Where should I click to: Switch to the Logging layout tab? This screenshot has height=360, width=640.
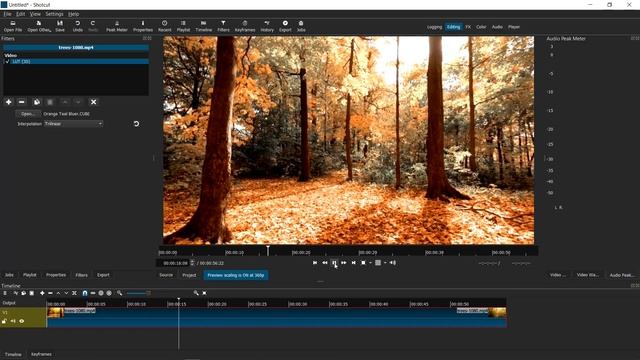click(x=434, y=27)
